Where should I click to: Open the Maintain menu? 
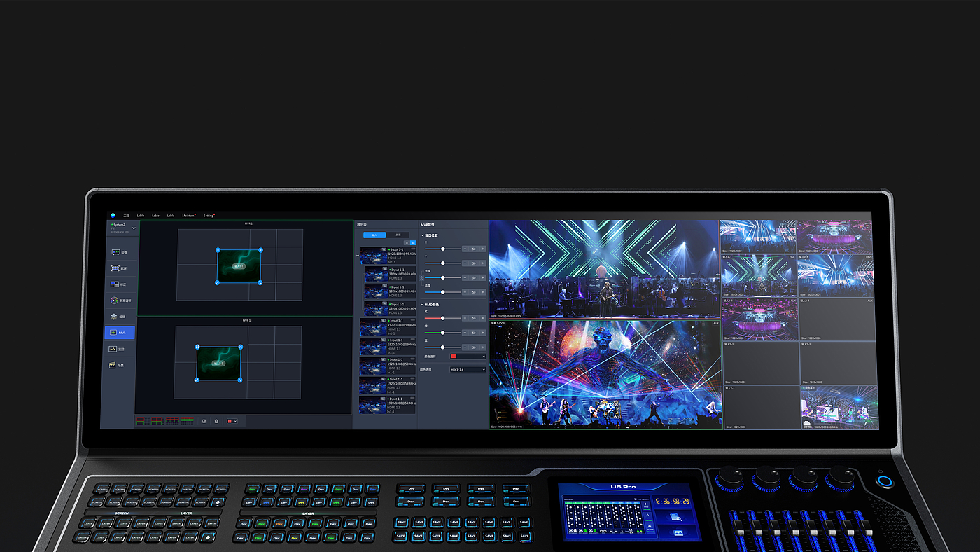coord(189,216)
